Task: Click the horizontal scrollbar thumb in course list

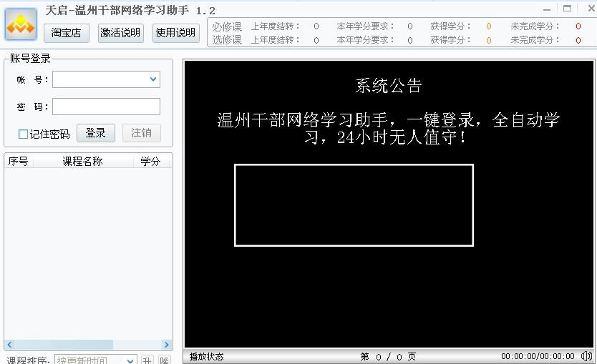Action: coord(64,345)
